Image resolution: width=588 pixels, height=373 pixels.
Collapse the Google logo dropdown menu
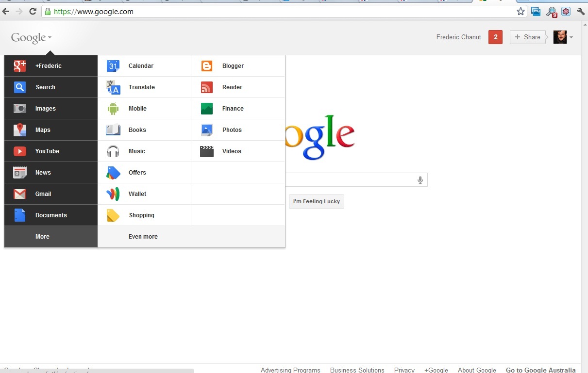pos(31,38)
